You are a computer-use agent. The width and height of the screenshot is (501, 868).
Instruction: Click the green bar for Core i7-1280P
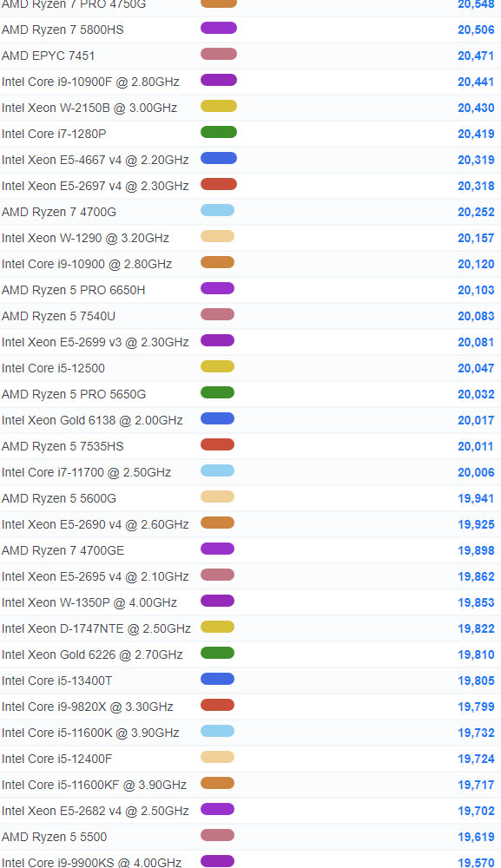(219, 132)
